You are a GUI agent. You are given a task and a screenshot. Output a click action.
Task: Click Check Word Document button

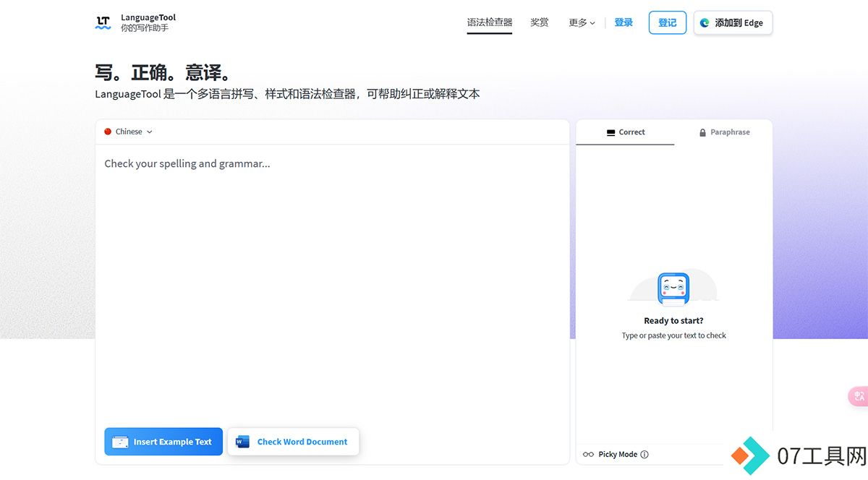coord(293,442)
